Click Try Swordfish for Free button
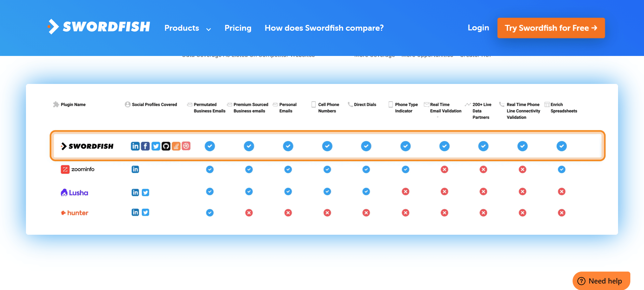644x290 pixels. tap(551, 28)
